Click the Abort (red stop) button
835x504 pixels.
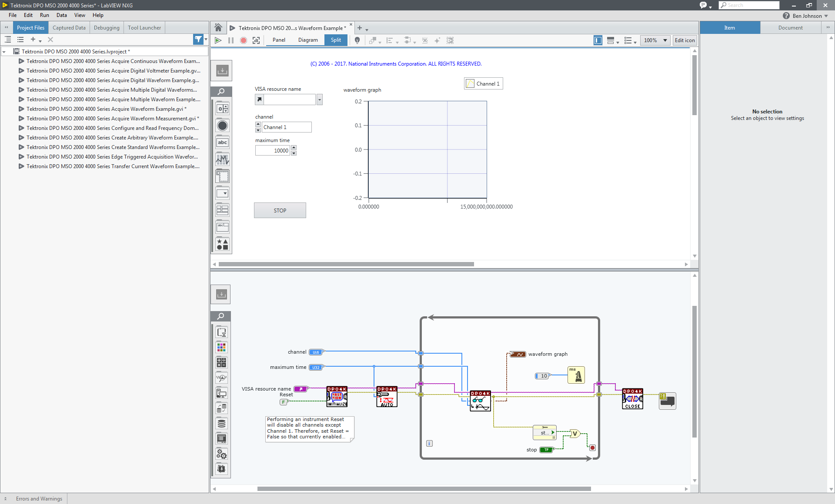244,40
